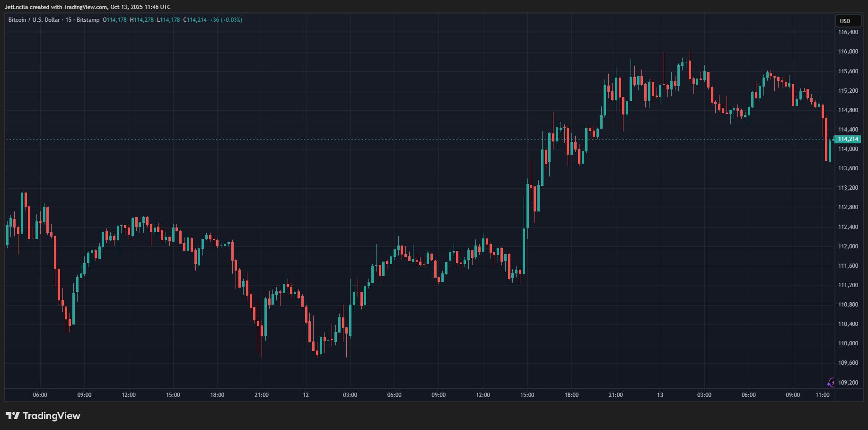Click the 112,000 label on price axis
Viewport: 868px width, 430px height.
(848, 246)
